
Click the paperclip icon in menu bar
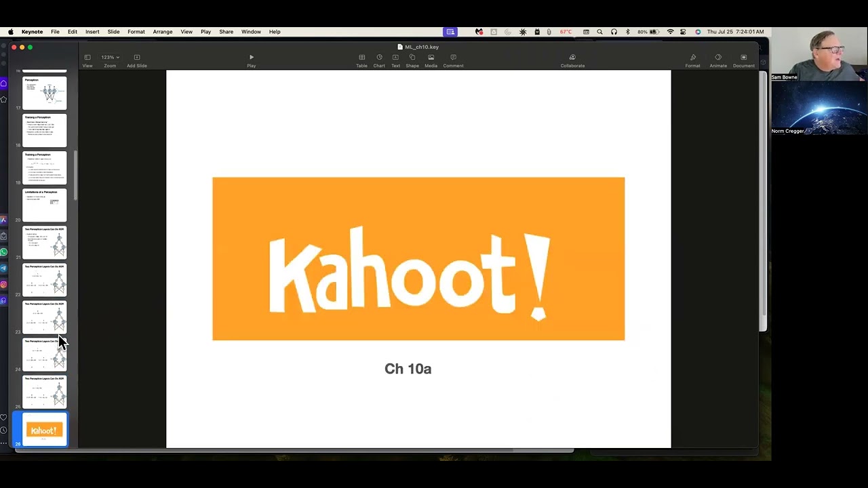[x=549, y=32]
